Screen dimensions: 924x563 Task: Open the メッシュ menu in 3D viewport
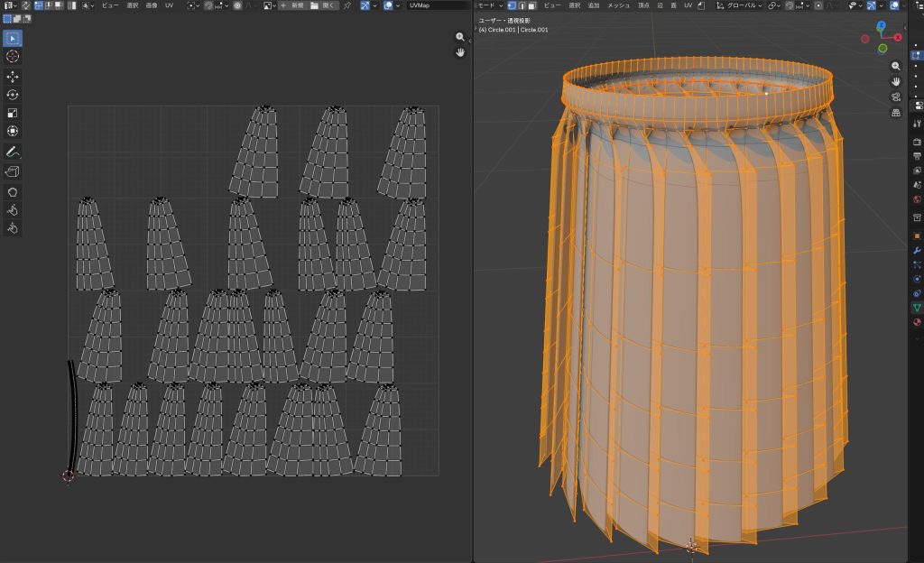[618, 5]
